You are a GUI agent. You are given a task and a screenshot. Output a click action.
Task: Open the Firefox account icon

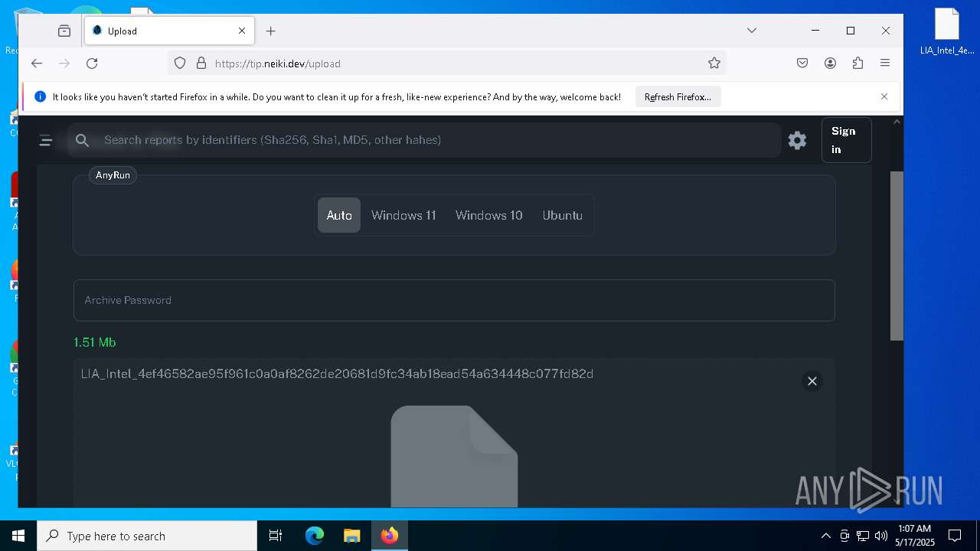pos(830,64)
